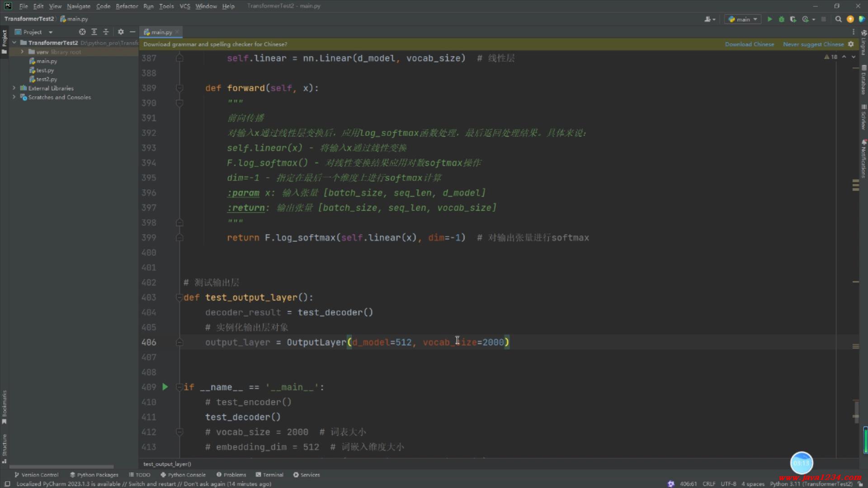Toggle fold marker beside test_output_layer definition
This screenshot has height=488, width=868.
(x=179, y=297)
